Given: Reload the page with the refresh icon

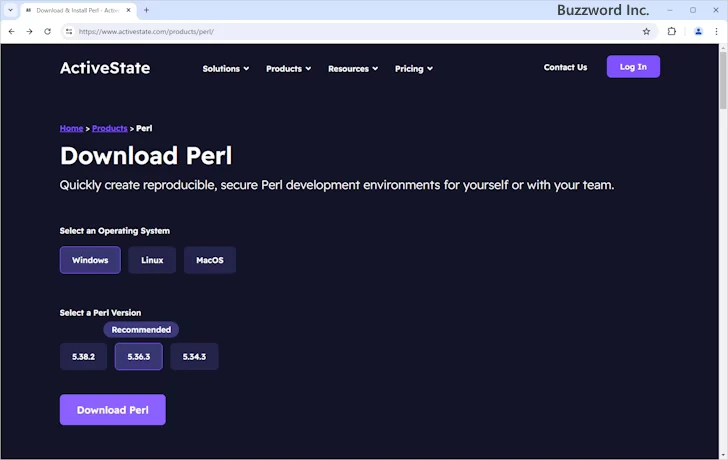Looking at the screenshot, I should 47,32.
